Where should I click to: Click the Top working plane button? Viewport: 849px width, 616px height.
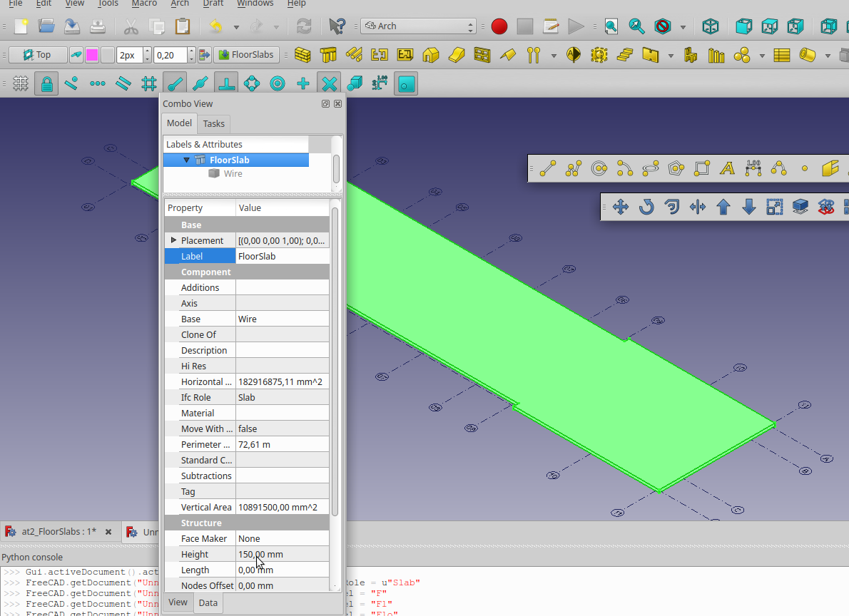point(37,55)
